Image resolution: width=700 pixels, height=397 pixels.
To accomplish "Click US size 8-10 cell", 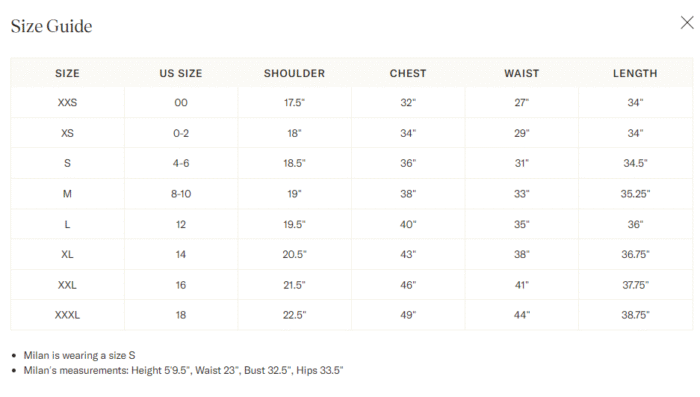I will coord(181,194).
